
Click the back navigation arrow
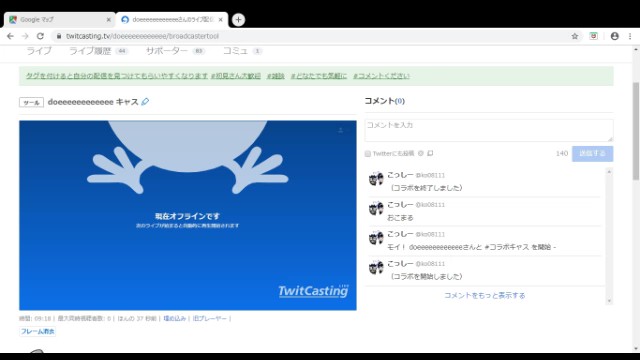pos(10,36)
